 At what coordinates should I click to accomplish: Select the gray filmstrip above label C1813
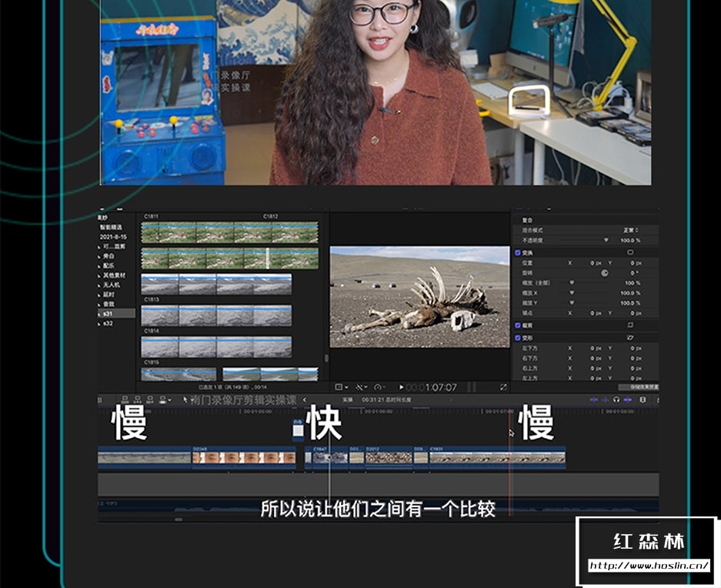click(216, 284)
